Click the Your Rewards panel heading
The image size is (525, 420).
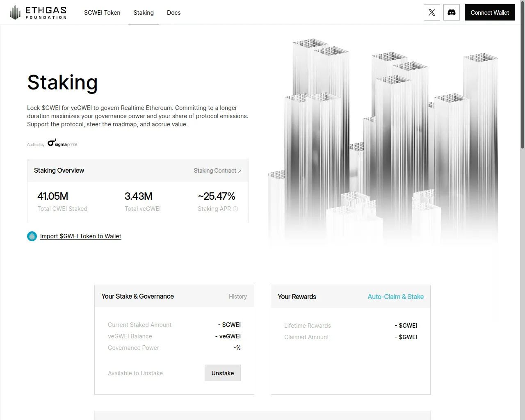pos(297,297)
